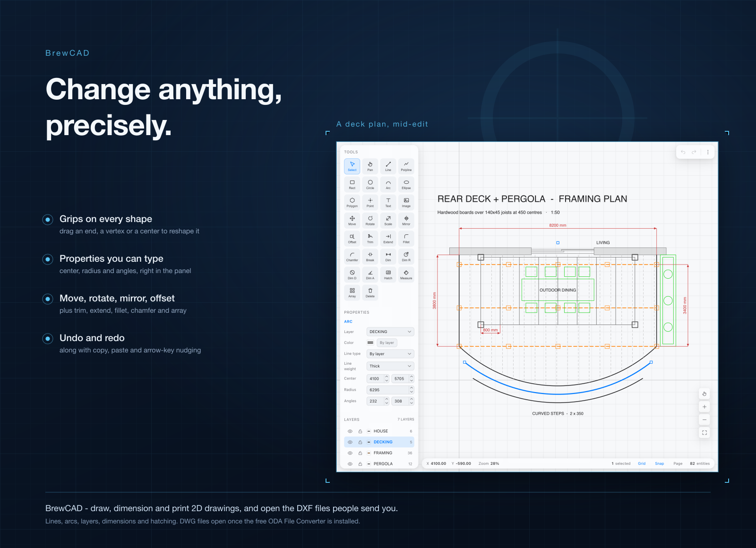The width and height of the screenshot is (756, 548).
Task: Choose the Line drawing tool
Action: click(388, 166)
